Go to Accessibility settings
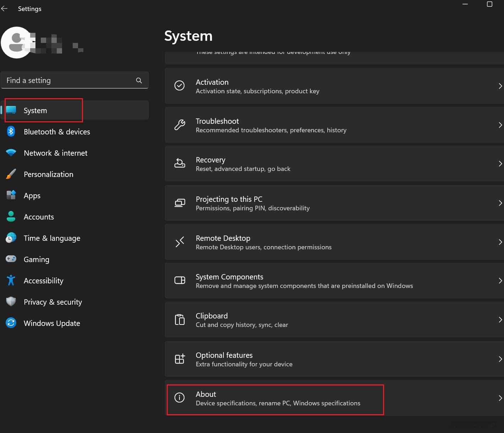 (75, 281)
